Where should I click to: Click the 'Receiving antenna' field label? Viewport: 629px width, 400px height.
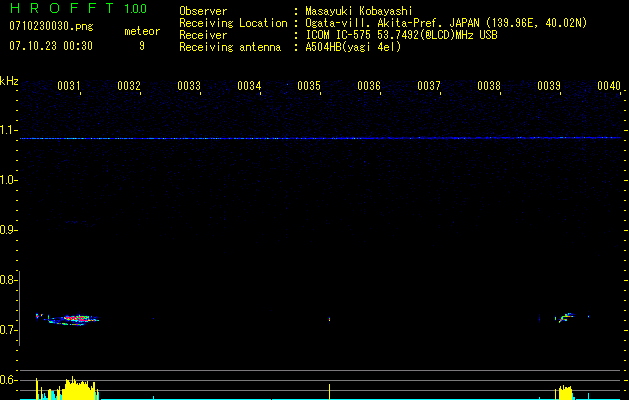pos(230,47)
